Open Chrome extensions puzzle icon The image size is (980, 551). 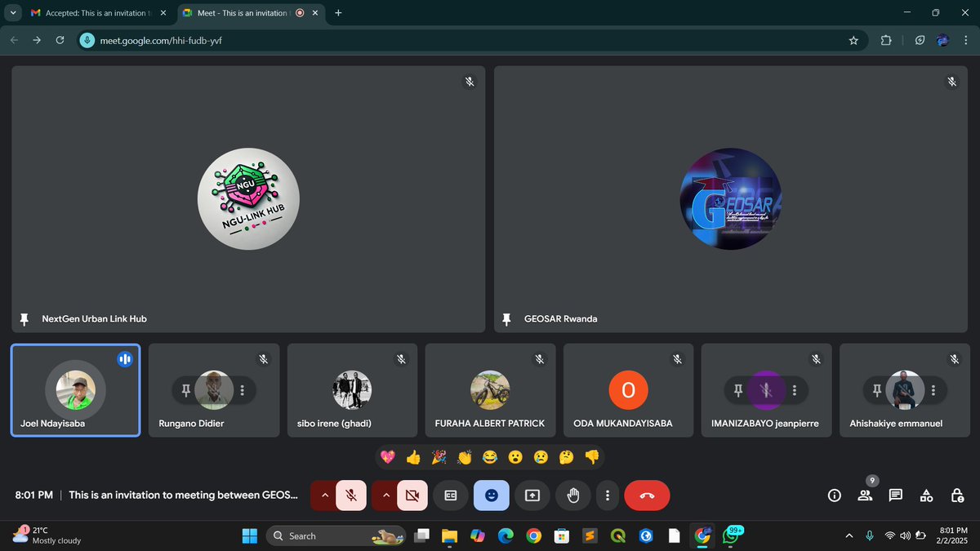pyautogui.click(x=886, y=40)
